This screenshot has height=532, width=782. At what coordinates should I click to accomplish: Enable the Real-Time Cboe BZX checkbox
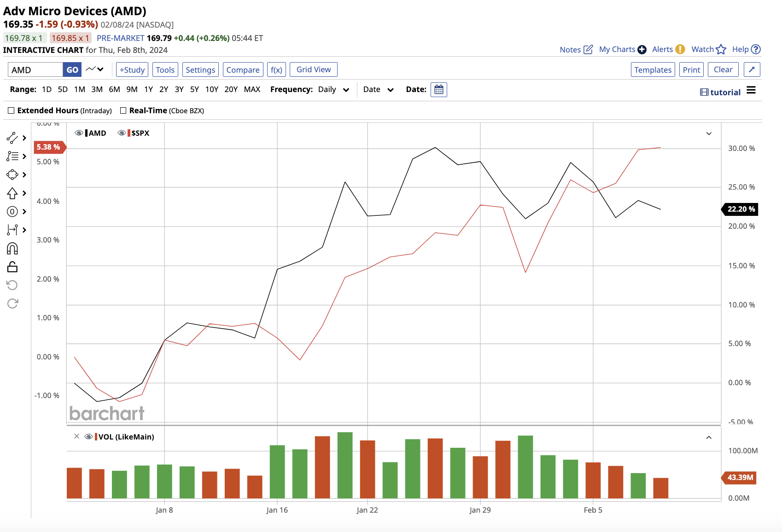(123, 110)
